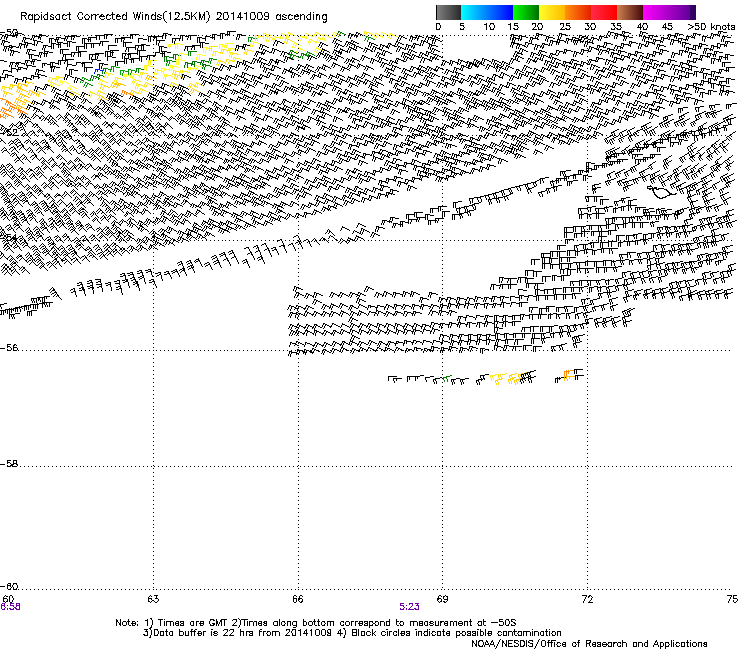Click the note 'Times are GMT' line

316,623
